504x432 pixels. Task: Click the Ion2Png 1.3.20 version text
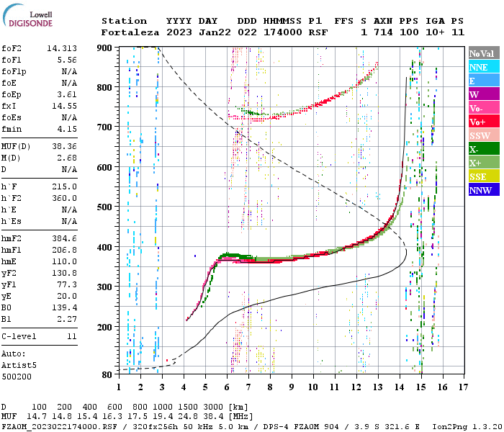pos(467,427)
